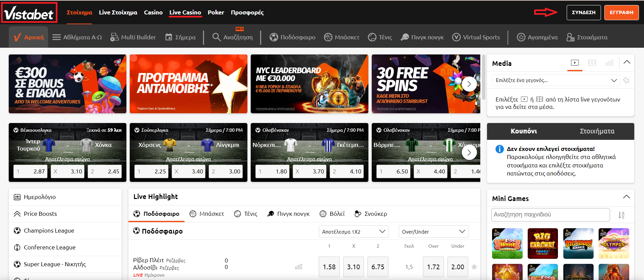
Task: Open Big Bass Bonanza mini game
Action: pos(578,244)
